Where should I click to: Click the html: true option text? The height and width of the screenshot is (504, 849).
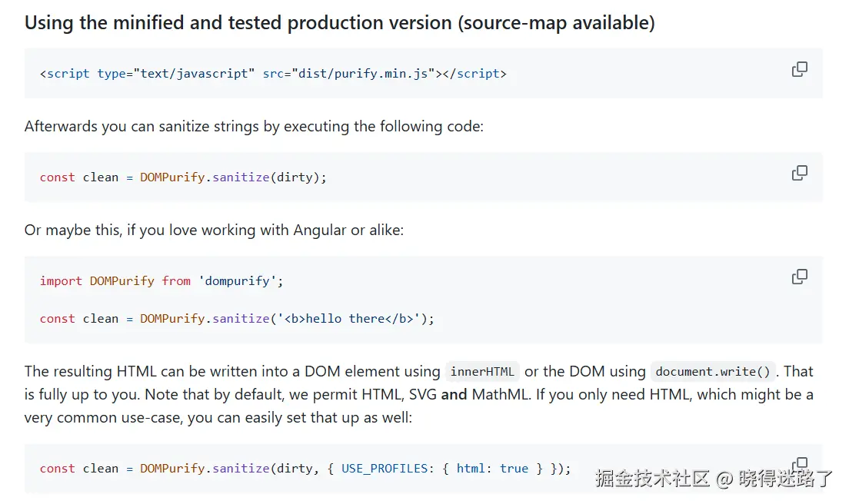493,468
